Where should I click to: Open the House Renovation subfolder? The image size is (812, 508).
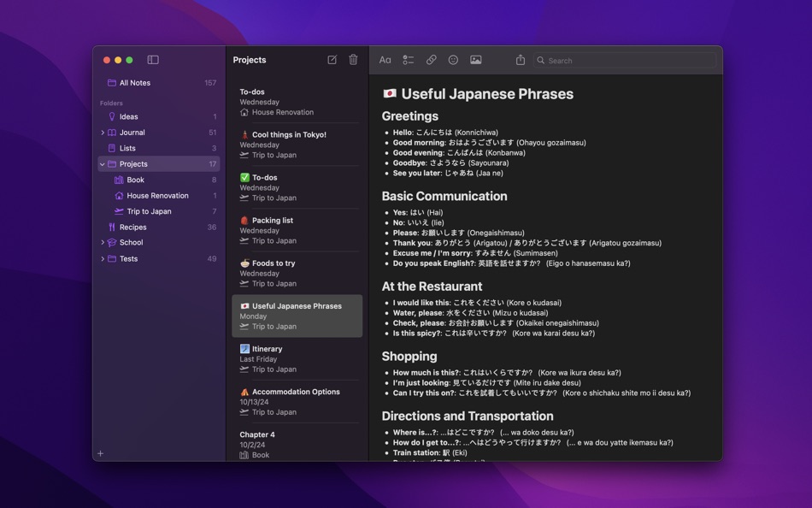159,196
